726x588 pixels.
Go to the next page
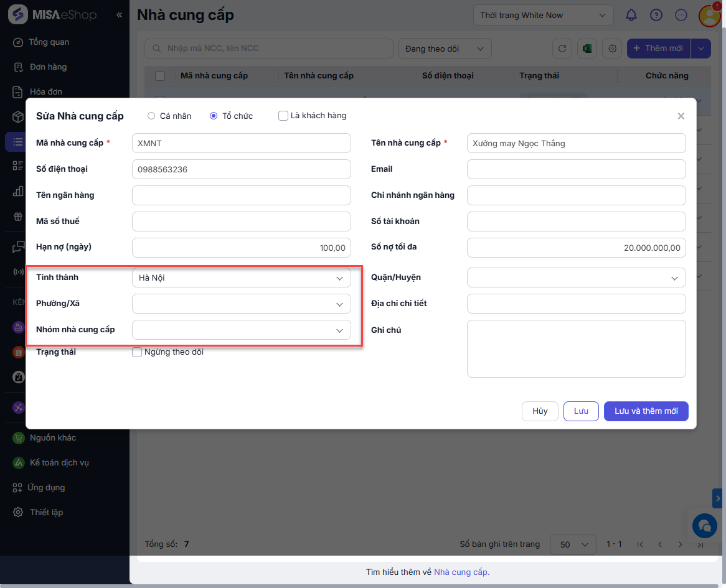coord(680,544)
